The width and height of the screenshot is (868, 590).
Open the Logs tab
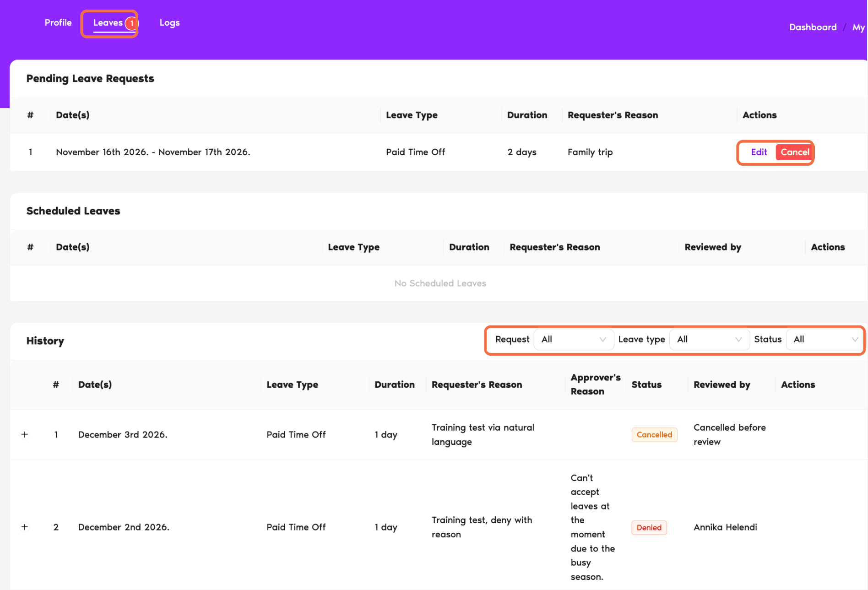point(169,23)
